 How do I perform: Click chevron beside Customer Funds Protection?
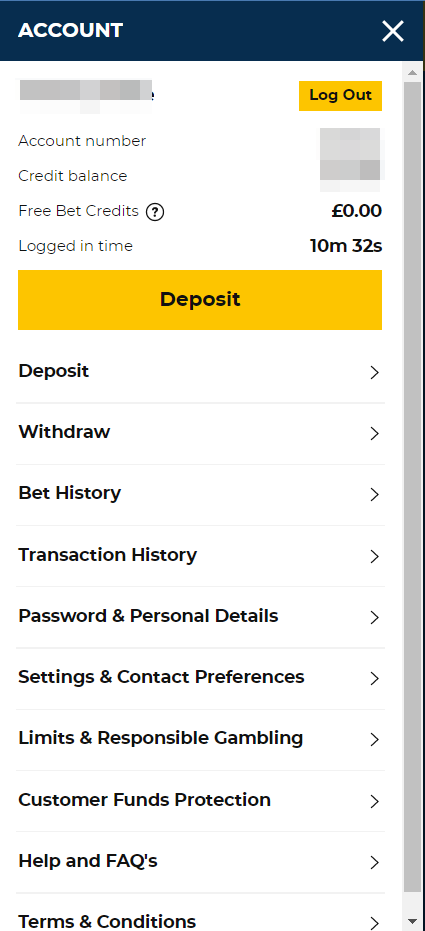[x=374, y=802]
